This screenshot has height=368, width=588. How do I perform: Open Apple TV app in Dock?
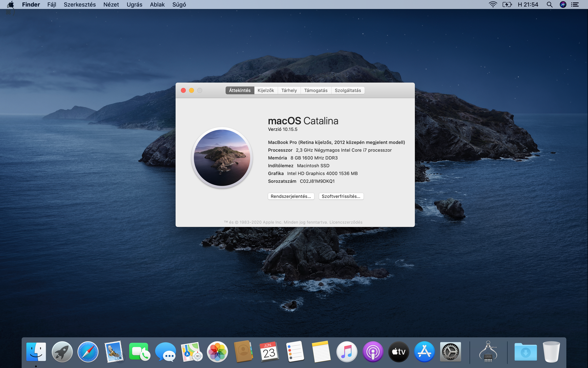coord(399,352)
